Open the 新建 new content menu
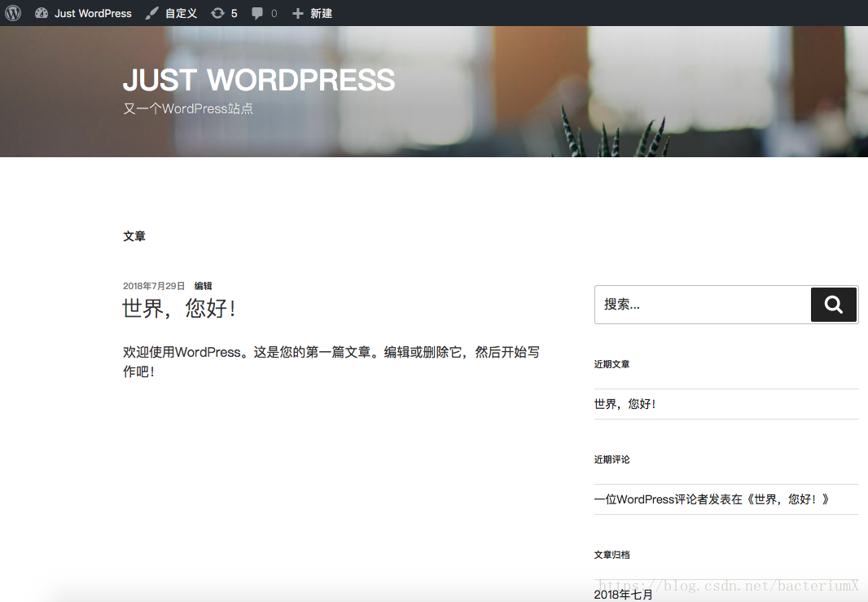 [321, 13]
